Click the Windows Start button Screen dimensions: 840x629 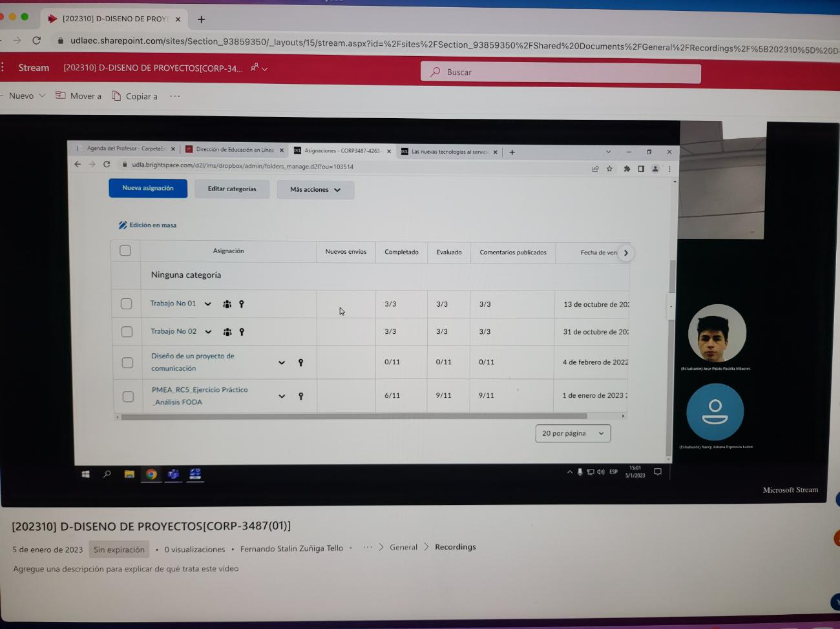coord(85,474)
